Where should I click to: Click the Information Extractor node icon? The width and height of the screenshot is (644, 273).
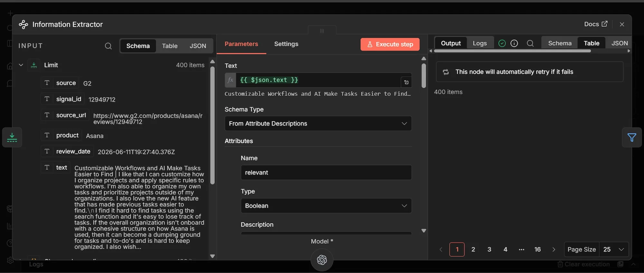click(x=24, y=24)
